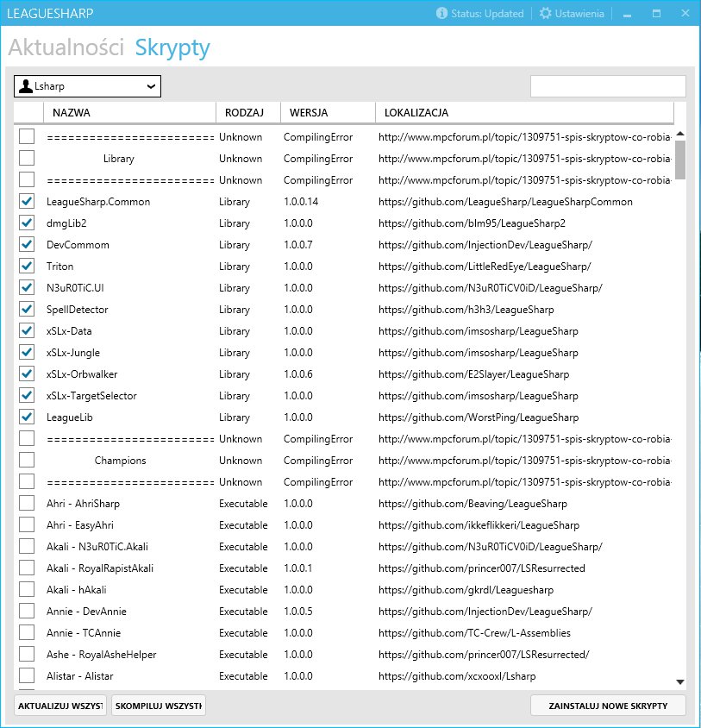This screenshot has height=728, width=701.
Task: Click the Status info icon
Action: pos(441,13)
